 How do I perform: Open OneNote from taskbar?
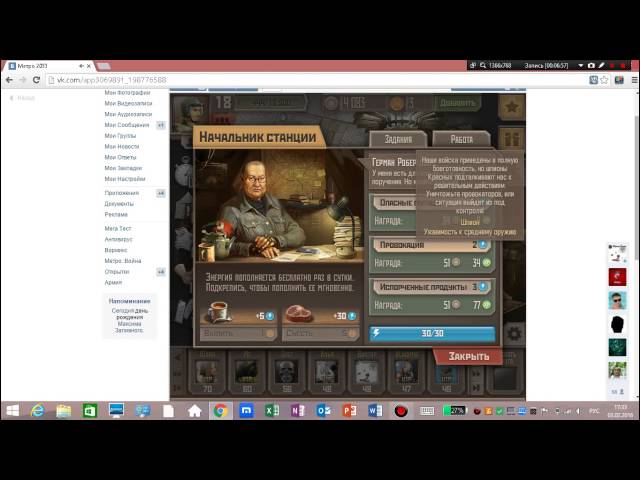(298, 411)
